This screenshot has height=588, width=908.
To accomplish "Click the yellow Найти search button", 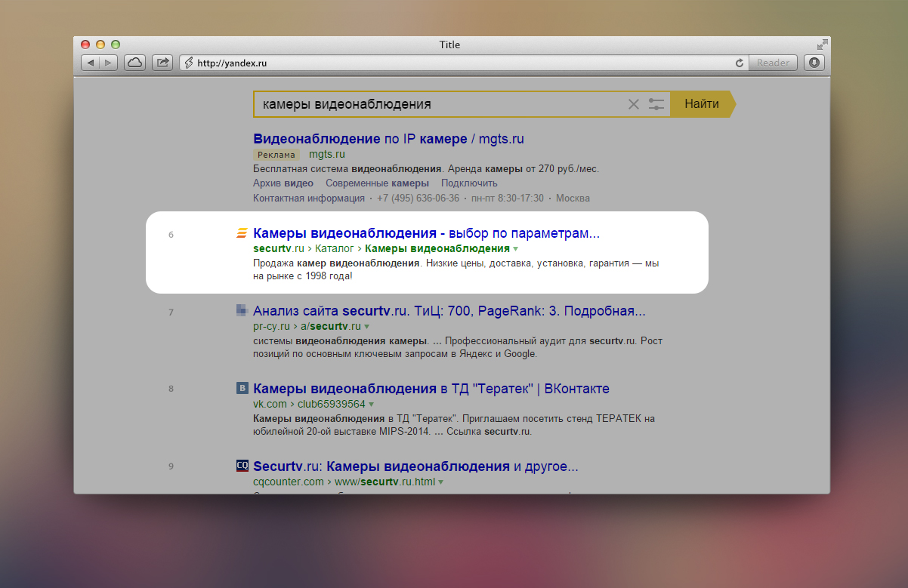I will (x=702, y=104).
